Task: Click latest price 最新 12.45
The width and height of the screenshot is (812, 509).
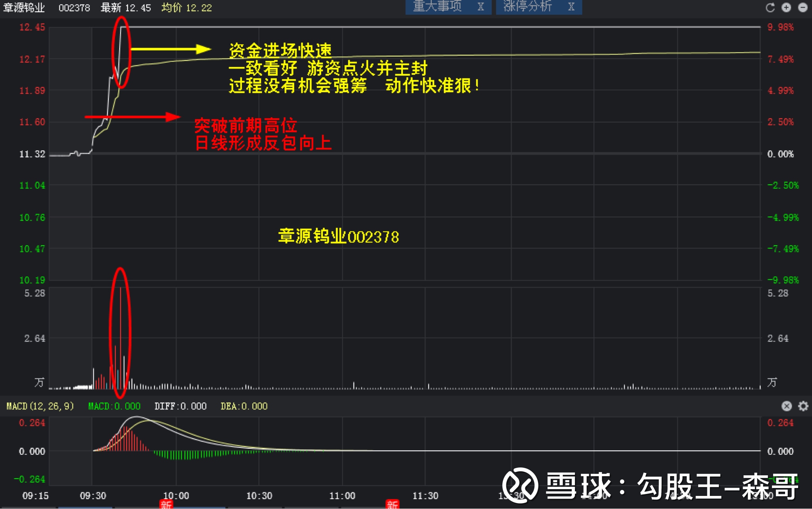Action: pyautogui.click(x=126, y=8)
